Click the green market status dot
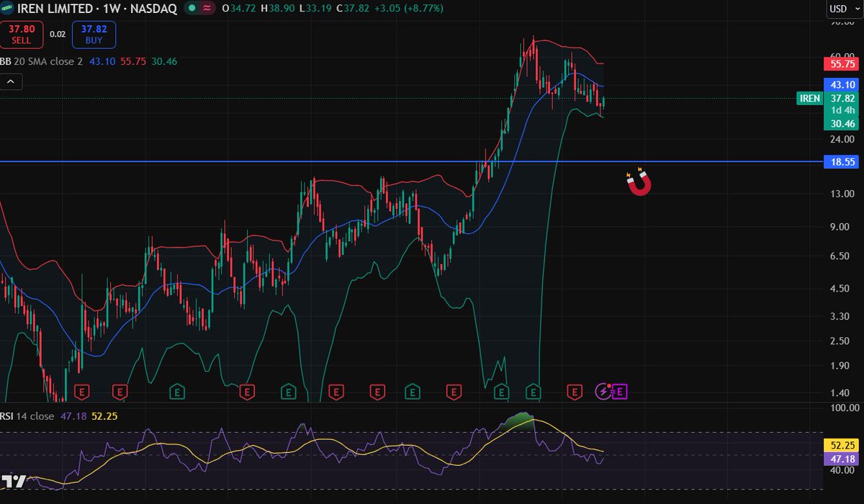This screenshot has height=504, width=864. [192, 9]
